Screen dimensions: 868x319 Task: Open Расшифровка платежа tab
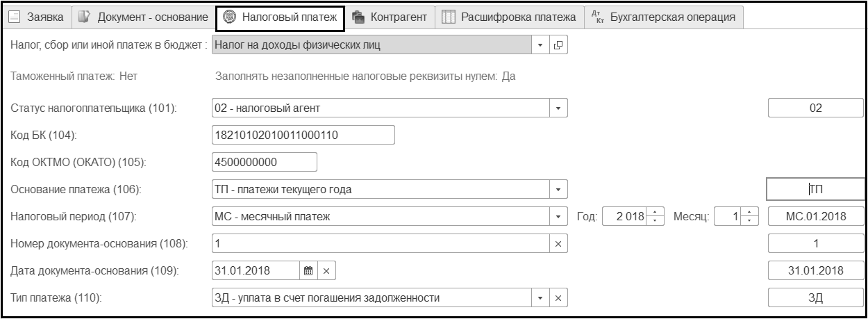click(x=509, y=17)
